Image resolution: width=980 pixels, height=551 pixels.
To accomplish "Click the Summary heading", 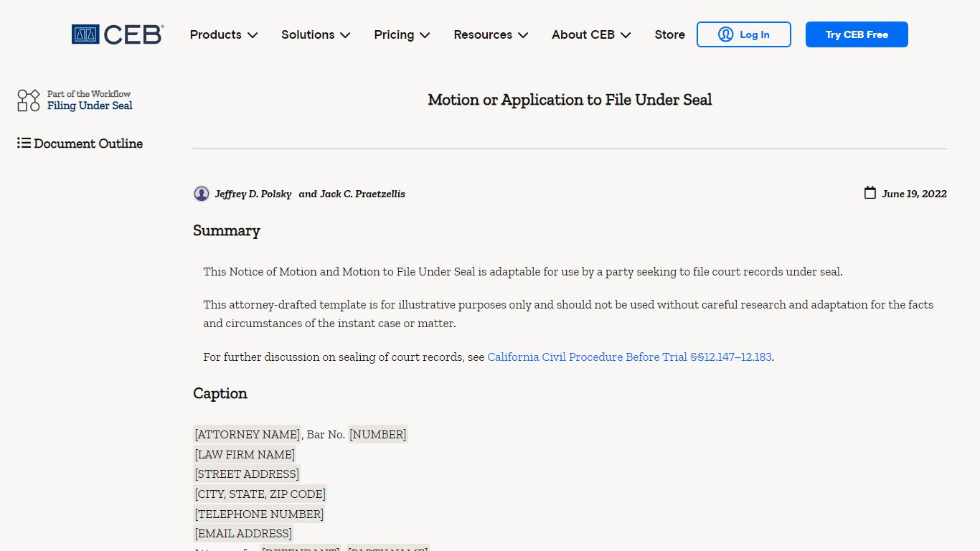I will pos(227,230).
